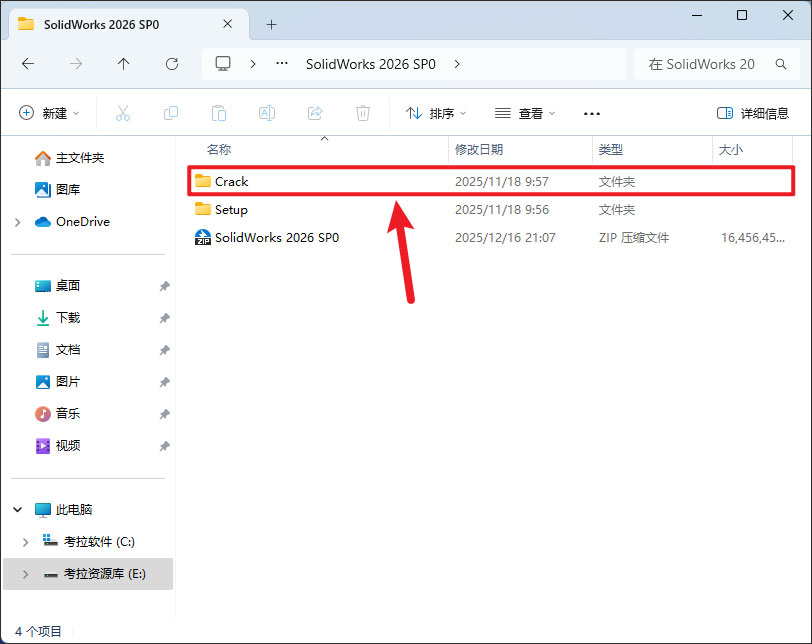Go up one folder level
This screenshot has width=812, height=644.
(123, 63)
